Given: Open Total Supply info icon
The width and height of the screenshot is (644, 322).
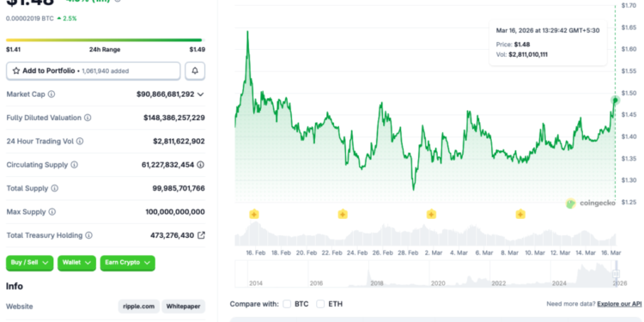Looking at the screenshot, I should pos(55,189).
